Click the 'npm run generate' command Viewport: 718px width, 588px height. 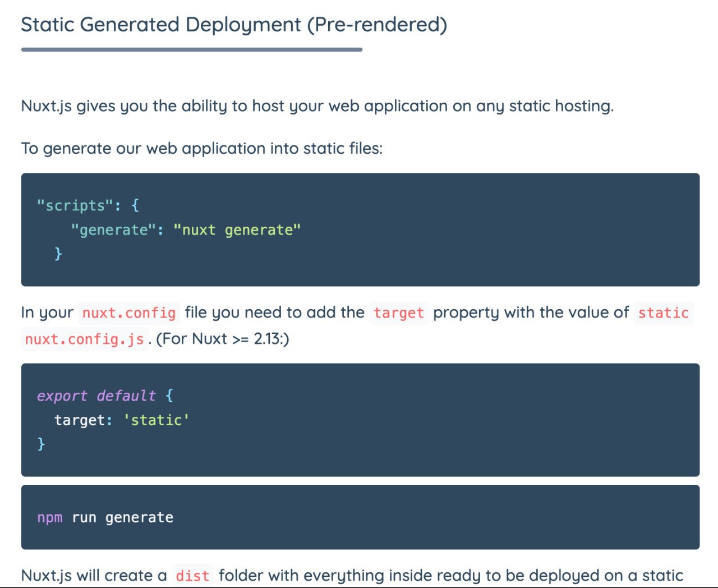[x=105, y=517]
